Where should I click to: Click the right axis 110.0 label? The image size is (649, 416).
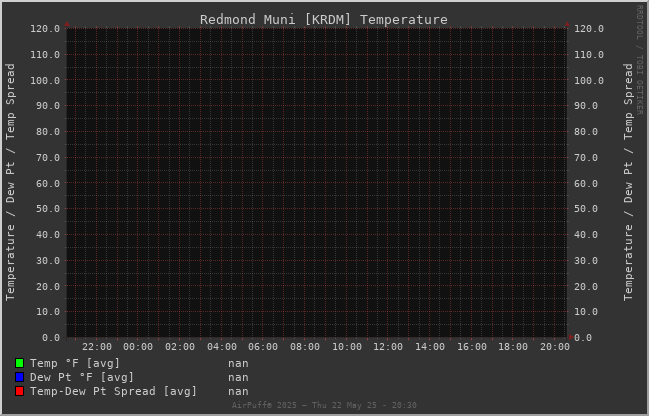coord(589,55)
